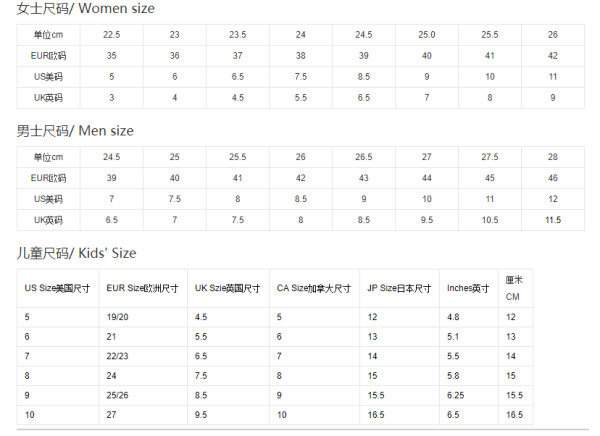Click the "23.5" cm cell in Women table
The image size is (600, 436).
238,35
